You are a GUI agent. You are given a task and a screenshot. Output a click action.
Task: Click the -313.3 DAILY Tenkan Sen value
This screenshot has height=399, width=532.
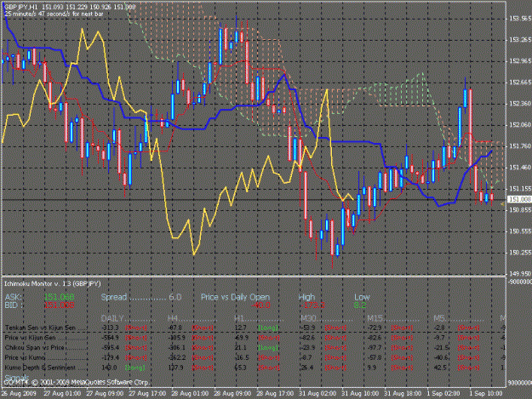point(111,328)
